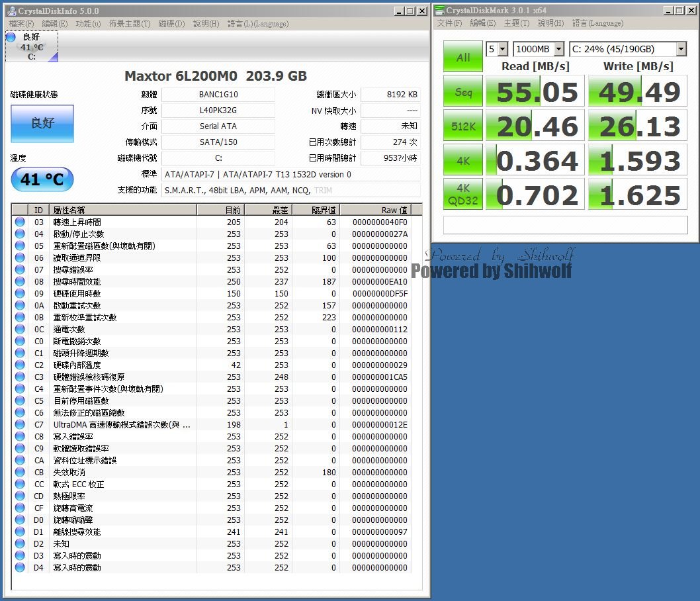Click the status circle for attribute C3 硬體錯誤檢核碼復原
Screen dimensions: 700x601
(x=20, y=377)
